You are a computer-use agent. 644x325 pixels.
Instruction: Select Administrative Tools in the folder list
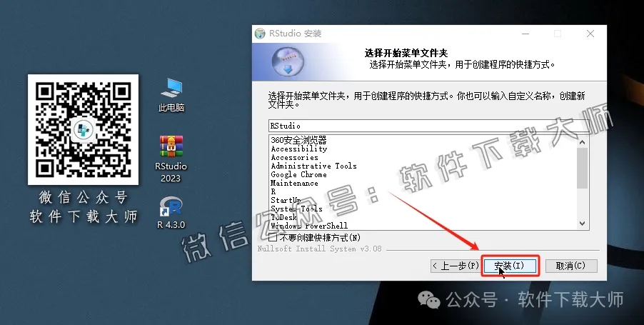pyautogui.click(x=313, y=166)
